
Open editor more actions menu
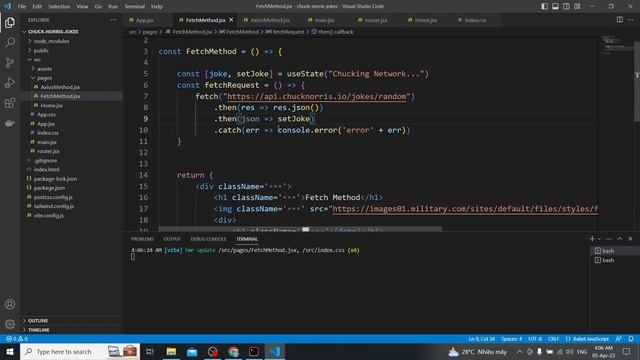[631, 20]
